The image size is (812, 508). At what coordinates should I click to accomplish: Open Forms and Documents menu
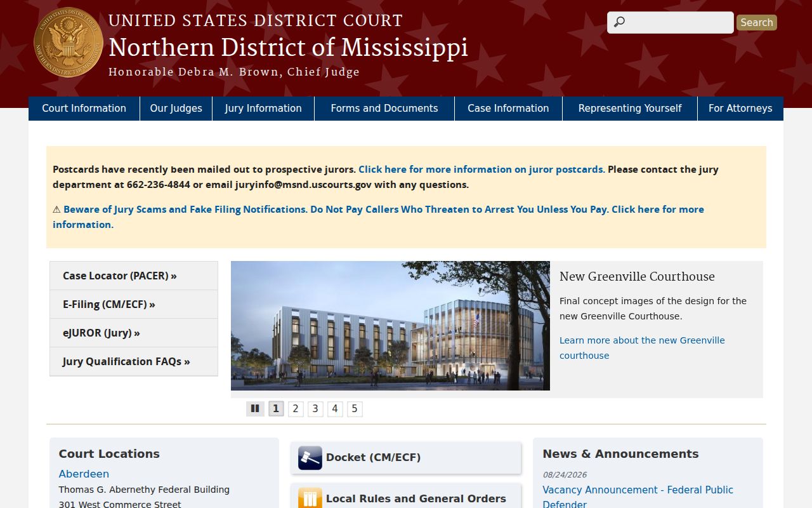(384, 109)
